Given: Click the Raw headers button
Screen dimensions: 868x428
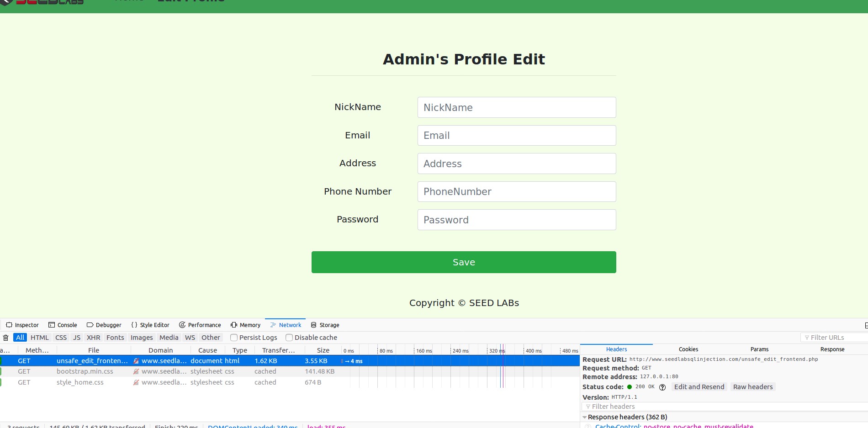Looking at the screenshot, I should pos(753,387).
